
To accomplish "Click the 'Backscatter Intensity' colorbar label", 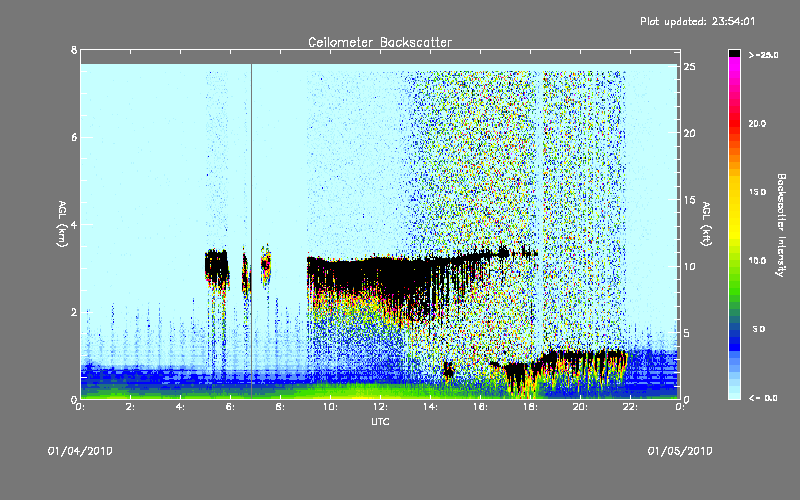I will point(781,225).
